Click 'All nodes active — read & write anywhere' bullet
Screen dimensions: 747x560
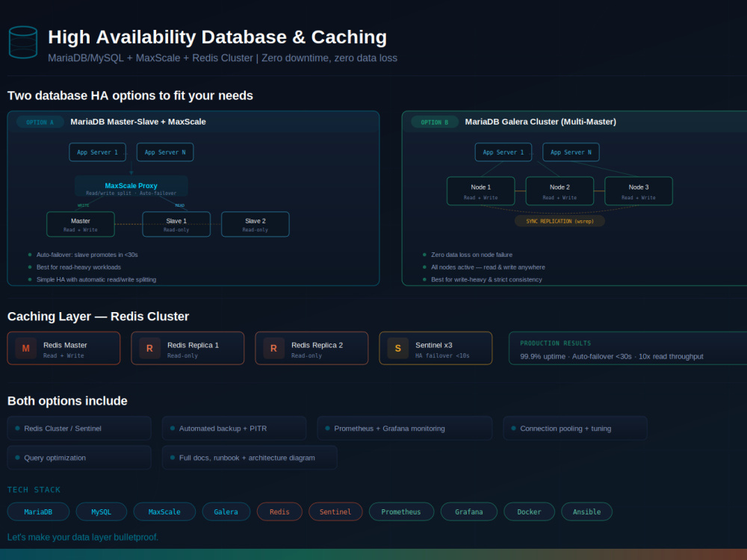tap(488, 267)
